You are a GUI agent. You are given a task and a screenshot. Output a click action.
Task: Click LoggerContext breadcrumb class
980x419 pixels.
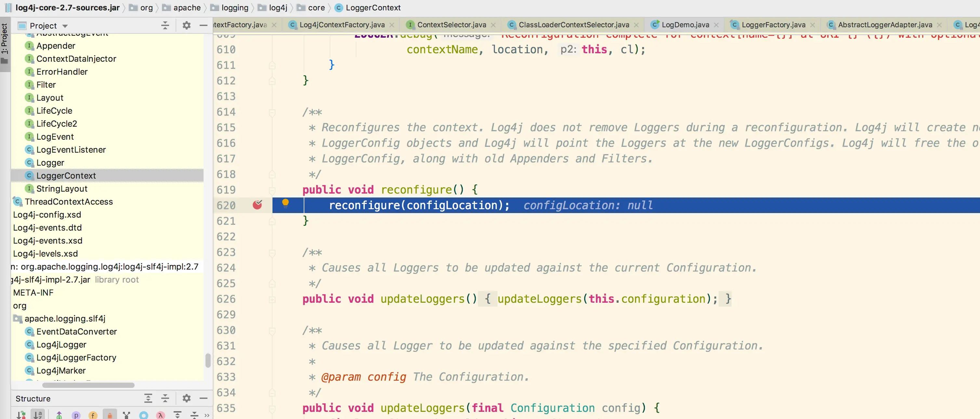tap(367, 7)
